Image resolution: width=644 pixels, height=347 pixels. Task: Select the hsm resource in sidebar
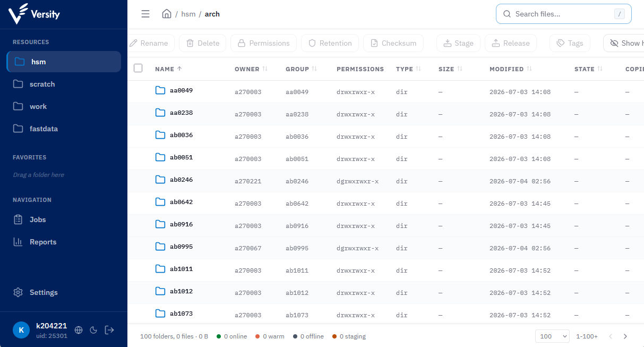tap(64, 62)
